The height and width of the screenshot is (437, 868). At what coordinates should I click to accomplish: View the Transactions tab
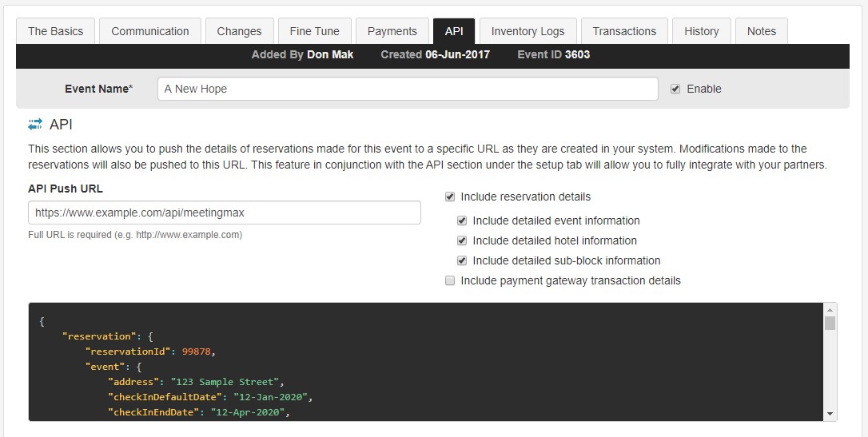pos(624,31)
